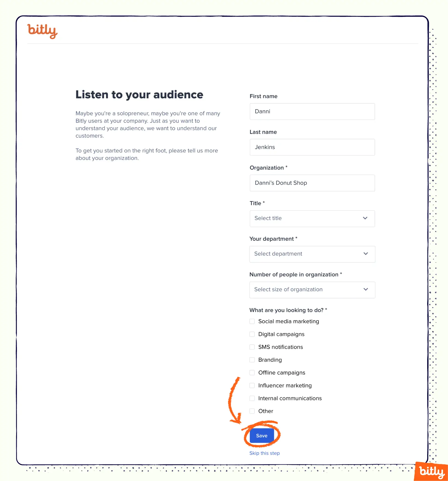448x481 pixels.
Task: Click the chevron on the Title dropdown
Action: click(x=365, y=218)
